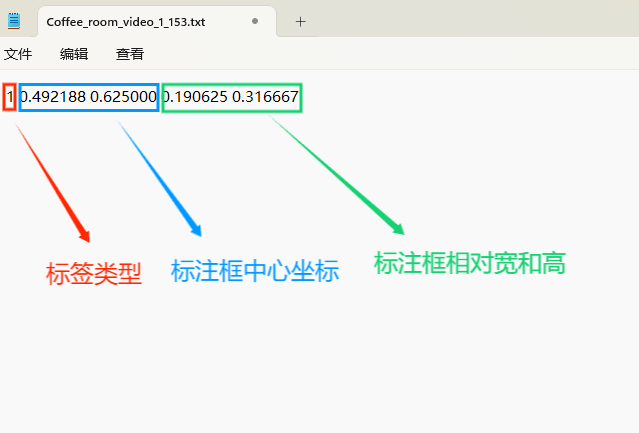
Task: Select the Coffee_room_video_1_153.txt tab
Action: pyautogui.click(x=157, y=22)
